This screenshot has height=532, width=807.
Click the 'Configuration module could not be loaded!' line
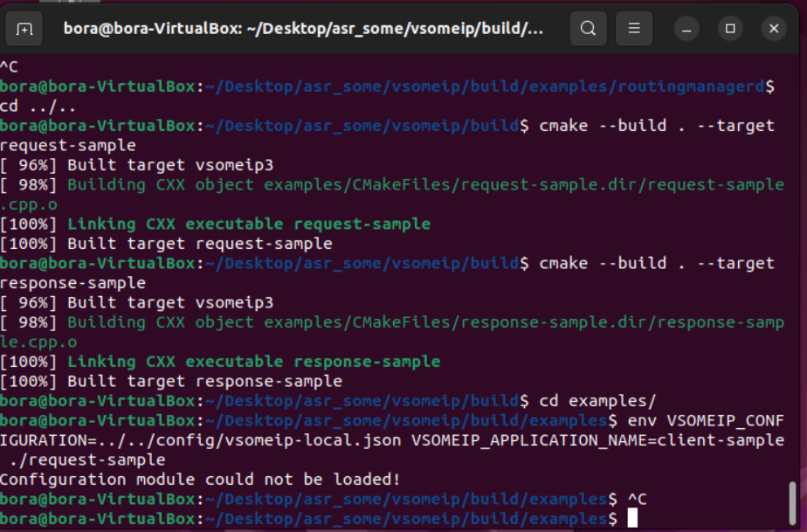200,480
